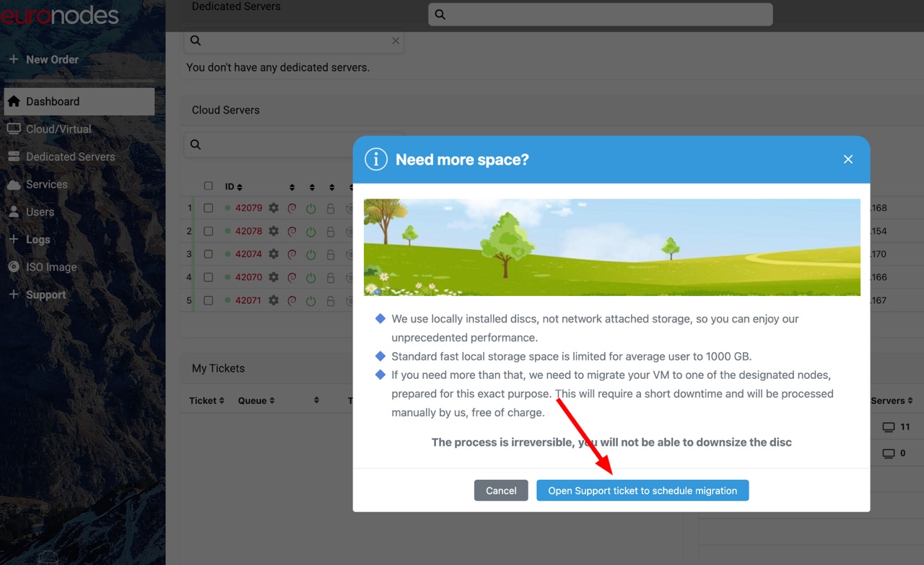The image size is (924, 565).
Task: Tick the checkbox for server 42079
Action: [208, 208]
